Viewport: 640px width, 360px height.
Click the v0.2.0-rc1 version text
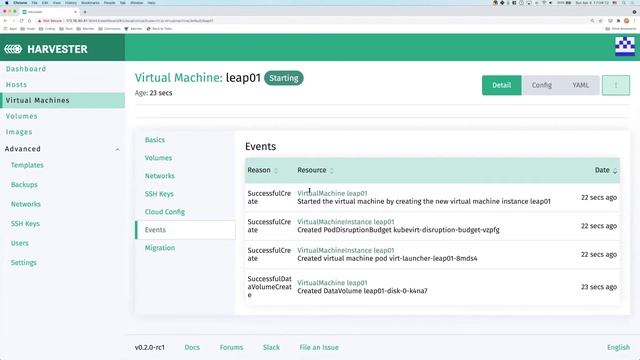150,347
